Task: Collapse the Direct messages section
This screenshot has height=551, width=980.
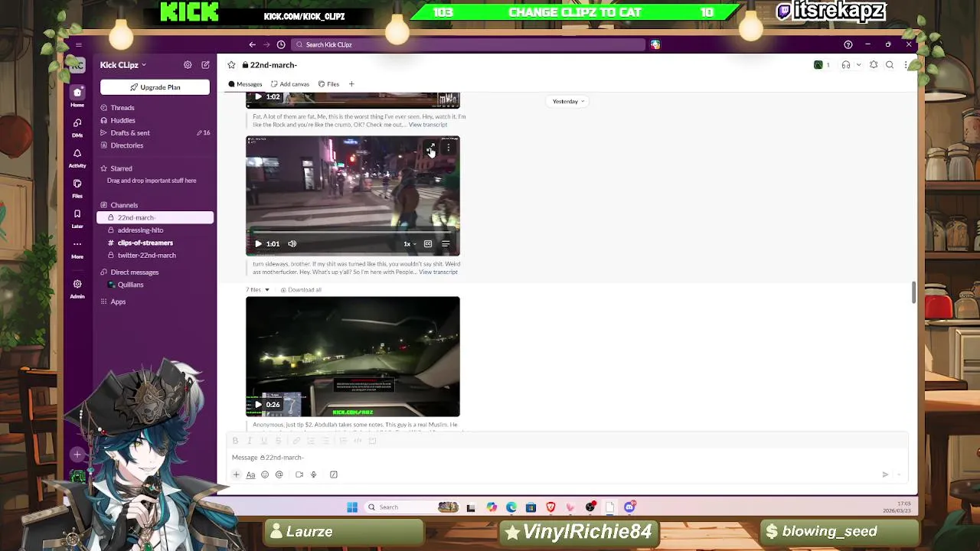Action: [134, 272]
